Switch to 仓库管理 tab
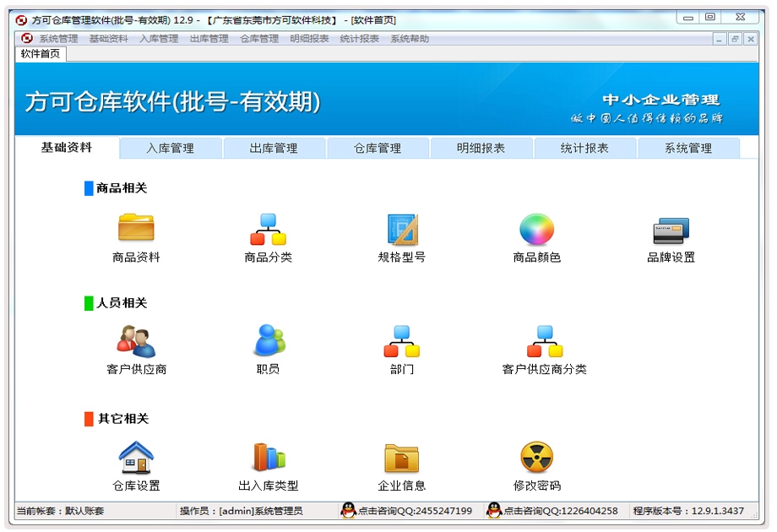The image size is (777, 532). coord(378,148)
